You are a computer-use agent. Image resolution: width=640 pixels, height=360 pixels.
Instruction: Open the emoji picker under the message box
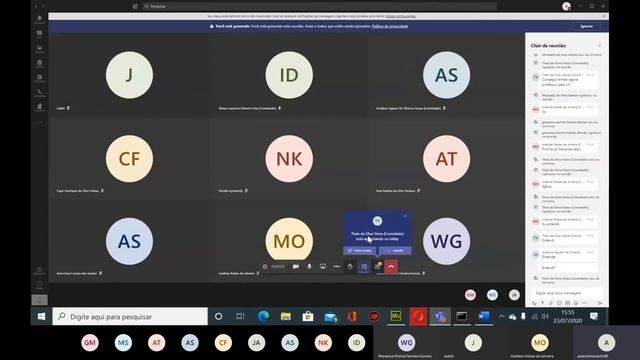(x=559, y=303)
